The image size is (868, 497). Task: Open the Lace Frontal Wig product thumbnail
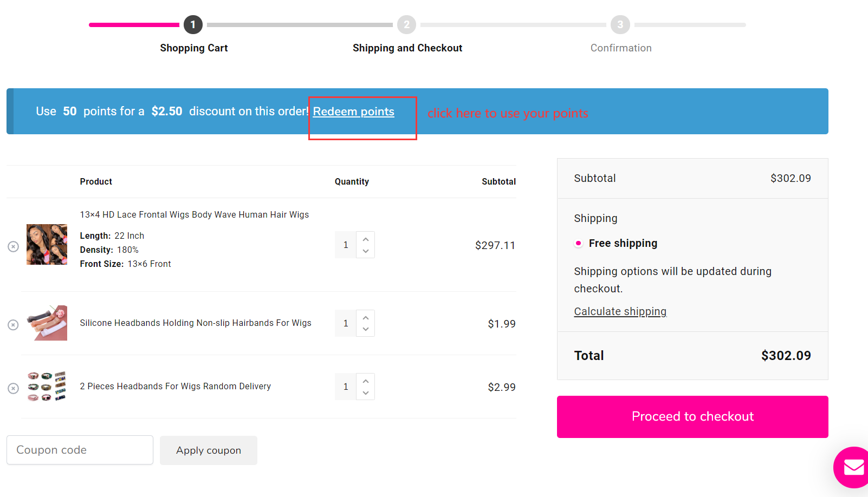(47, 244)
